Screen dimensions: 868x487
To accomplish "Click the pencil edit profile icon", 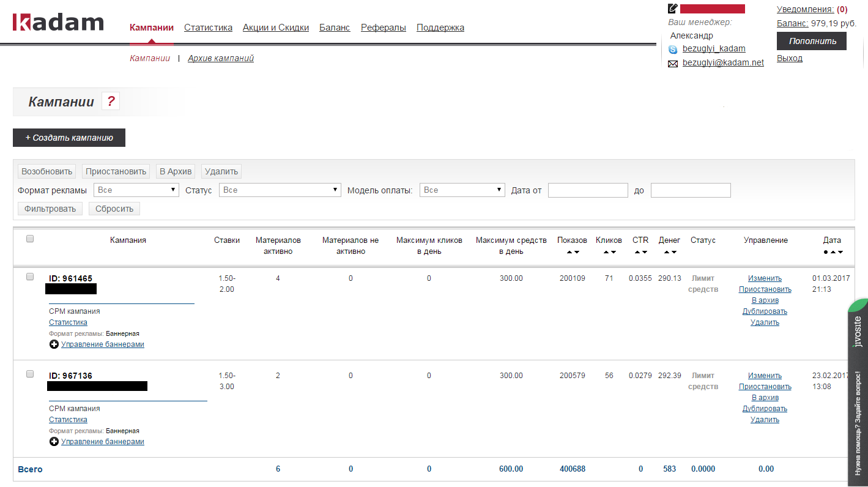I will pos(673,9).
